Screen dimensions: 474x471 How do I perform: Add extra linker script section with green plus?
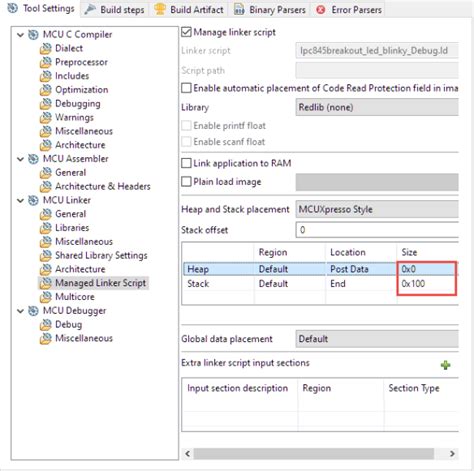(x=445, y=365)
